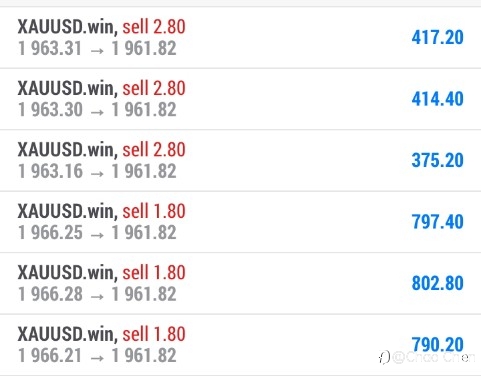Click the 375.20 profit value
The image size is (481, 384).
[437, 160]
